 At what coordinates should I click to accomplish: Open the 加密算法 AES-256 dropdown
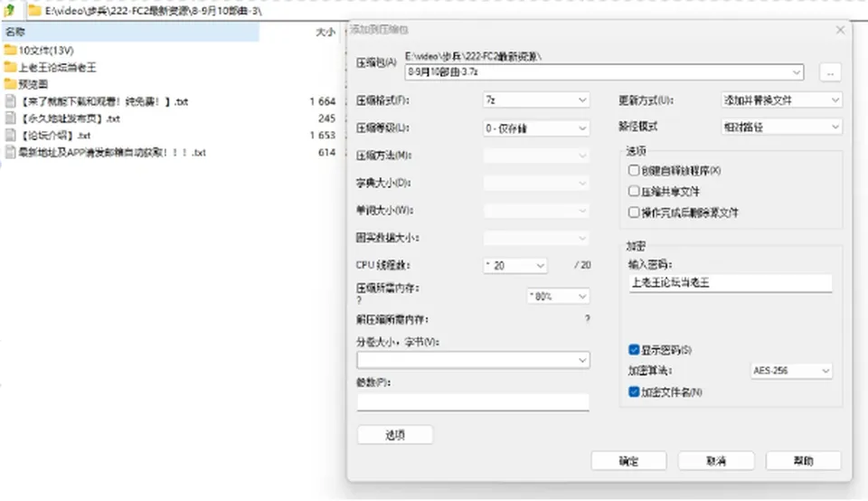(791, 371)
